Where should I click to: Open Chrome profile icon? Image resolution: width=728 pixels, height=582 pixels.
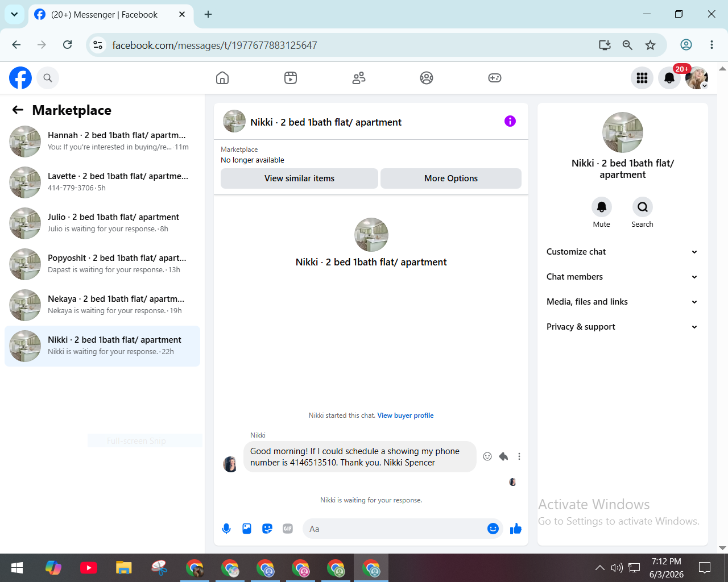click(686, 45)
